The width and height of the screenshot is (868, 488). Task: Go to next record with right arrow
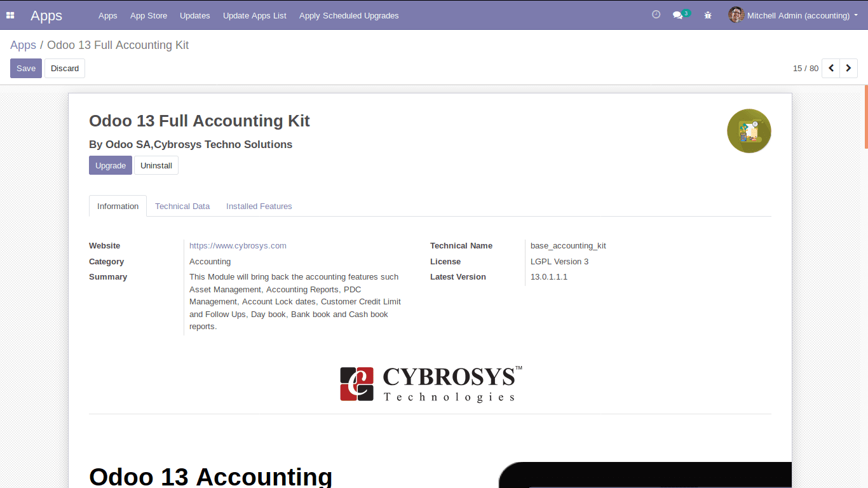(x=849, y=69)
